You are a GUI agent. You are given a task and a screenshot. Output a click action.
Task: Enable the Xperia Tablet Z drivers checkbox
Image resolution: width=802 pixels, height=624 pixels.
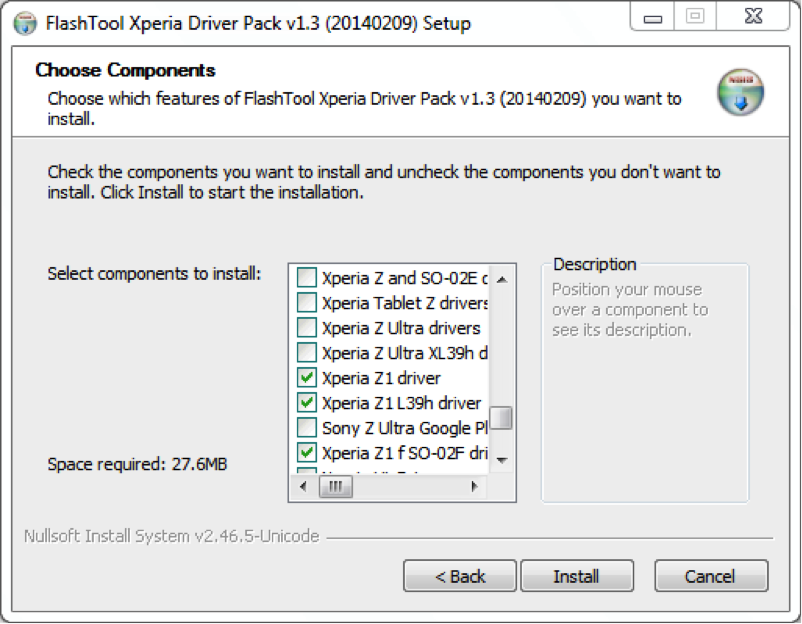tap(307, 303)
